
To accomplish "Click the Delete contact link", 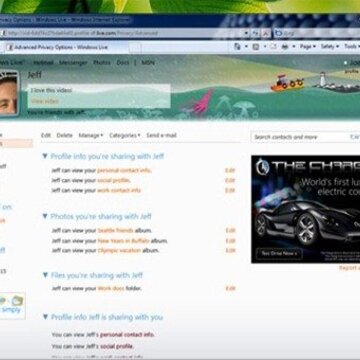I will 64,135.
